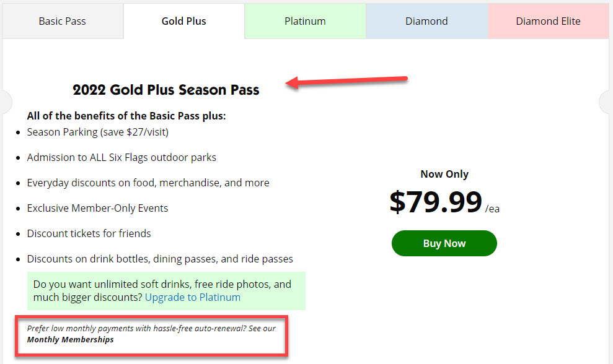The width and height of the screenshot is (613, 364).
Task: Click the Discounts on drink bottles line
Action: point(160,259)
